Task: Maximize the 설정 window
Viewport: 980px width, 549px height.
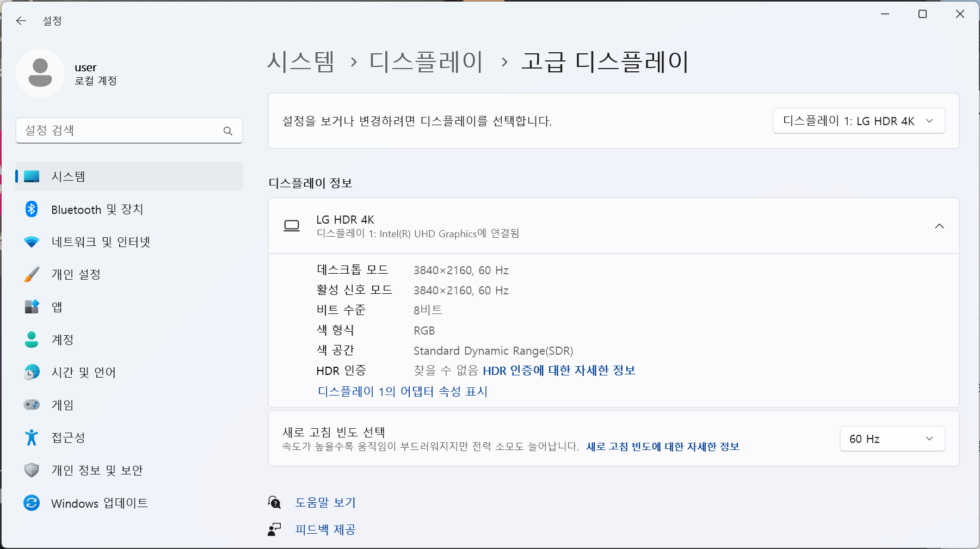Action: pyautogui.click(x=922, y=14)
